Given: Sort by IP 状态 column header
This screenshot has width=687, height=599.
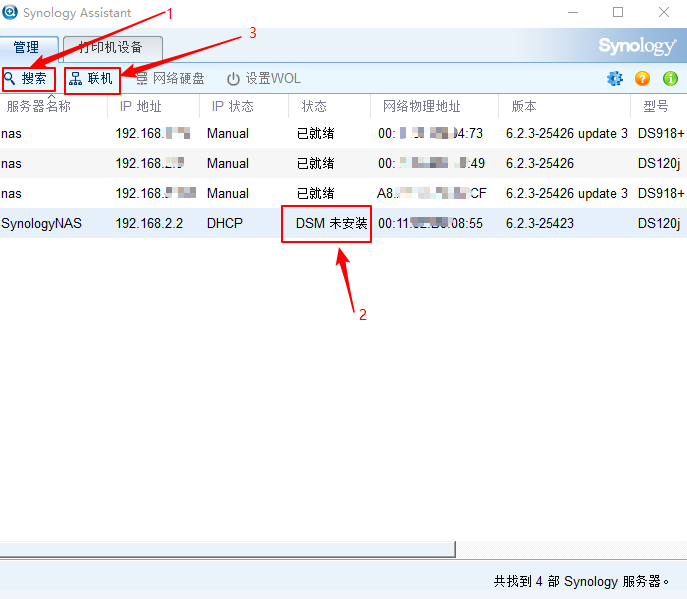Looking at the screenshot, I should [244, 106].
